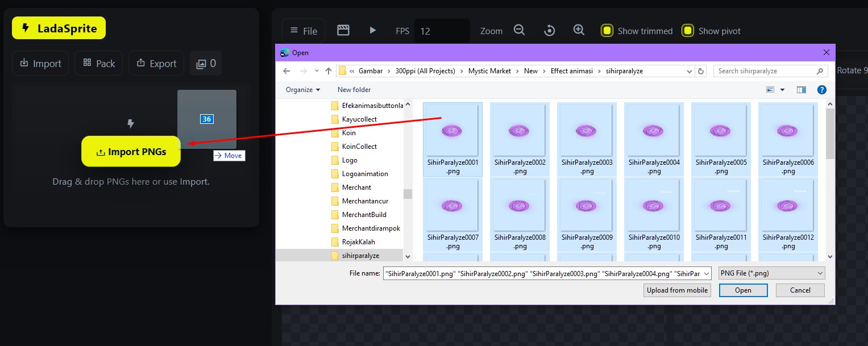Open the file name history dropdown

705,273
